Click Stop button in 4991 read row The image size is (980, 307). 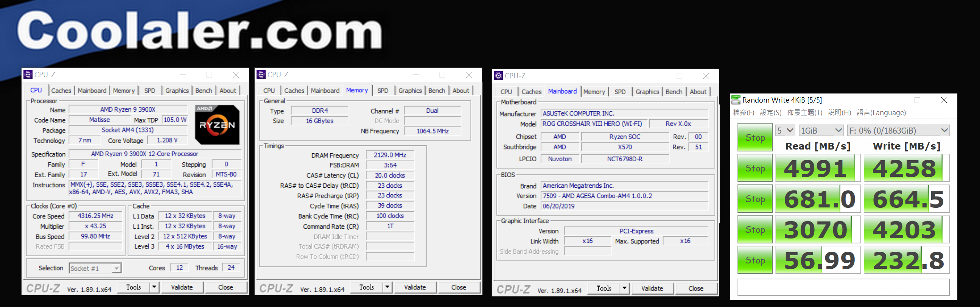[755, 168]
